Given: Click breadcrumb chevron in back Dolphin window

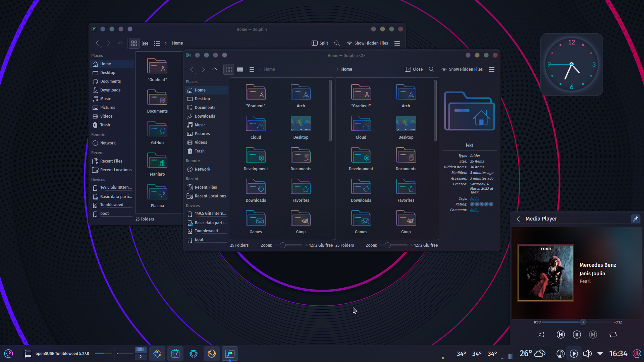Looking at the screenshot, I should [165, 43].
